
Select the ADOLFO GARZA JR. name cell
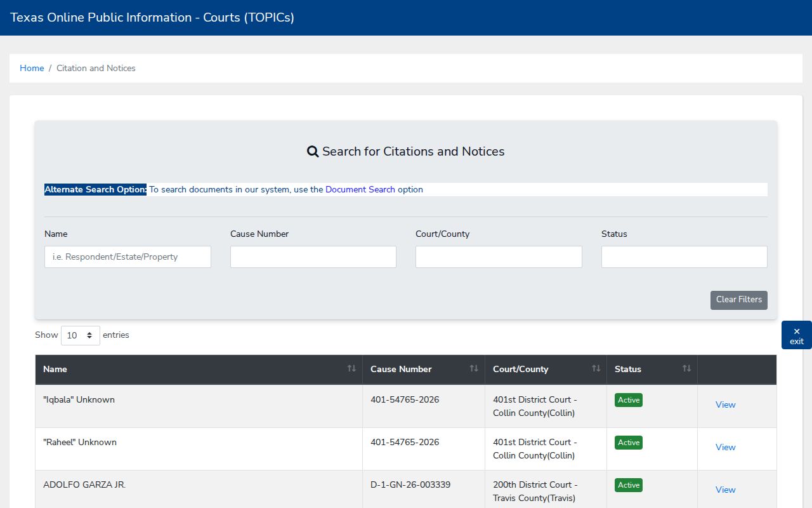199,489
